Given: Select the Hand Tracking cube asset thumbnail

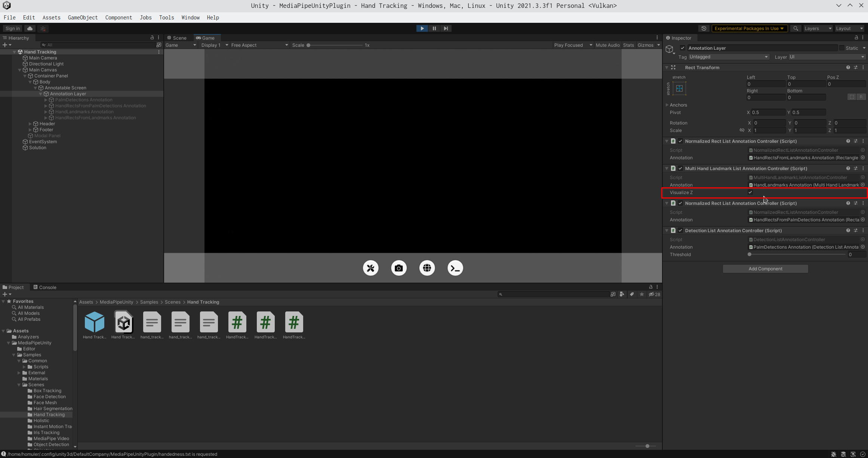Looking at the screenshot, I should pyautogui.click(x=94, y=322).
